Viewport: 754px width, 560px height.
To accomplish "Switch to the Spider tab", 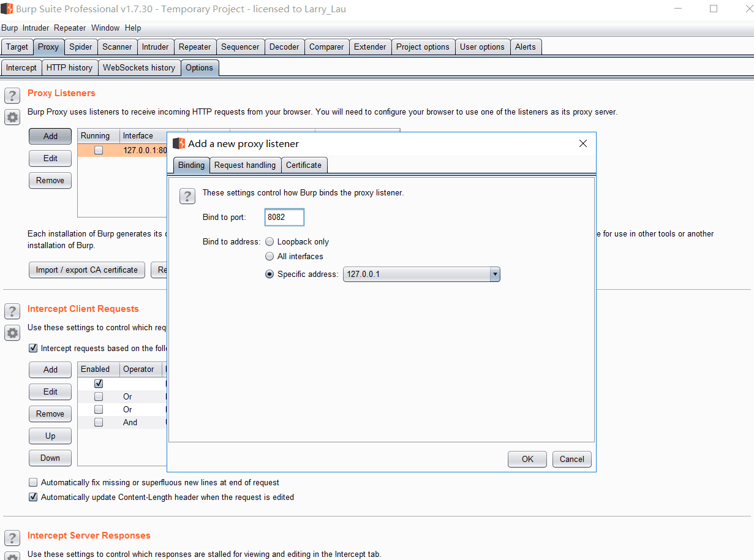I will coord(80,47).
